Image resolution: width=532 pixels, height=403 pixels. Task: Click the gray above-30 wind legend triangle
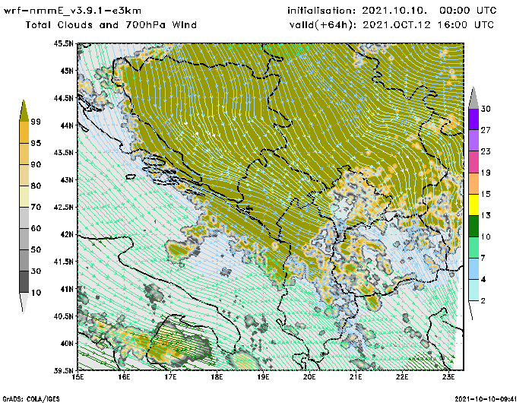point(473,98)
